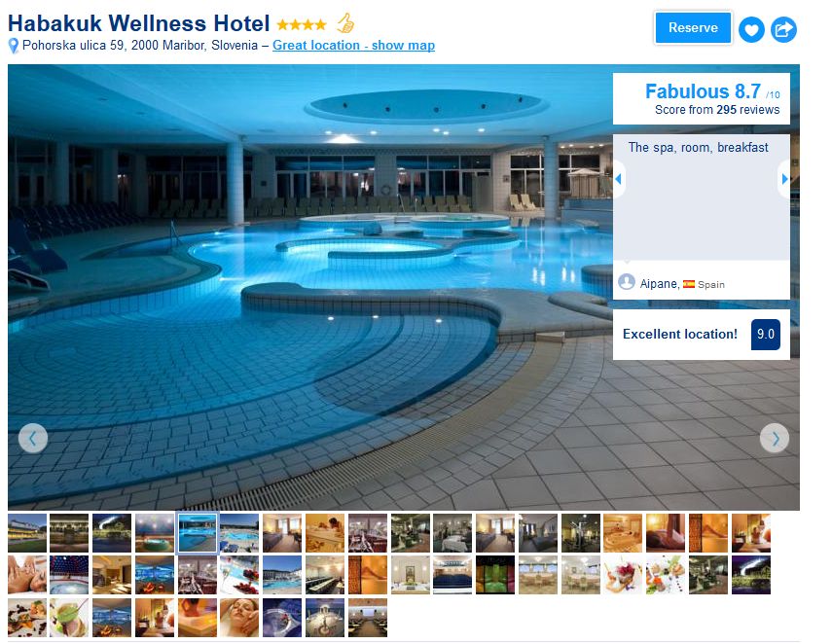Select the last conference room thumbnail
This screenshot has height=644, width=832.
coord(368,618)
